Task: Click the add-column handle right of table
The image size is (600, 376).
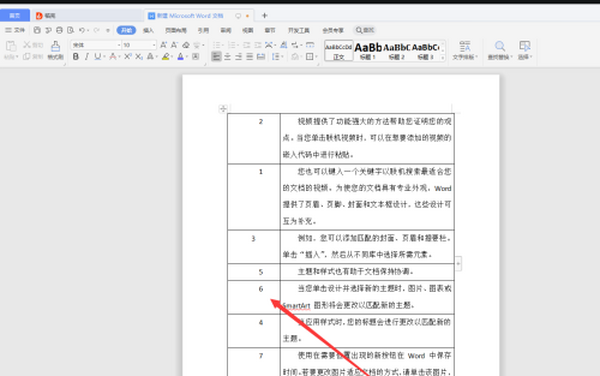Action: (458, 263)
